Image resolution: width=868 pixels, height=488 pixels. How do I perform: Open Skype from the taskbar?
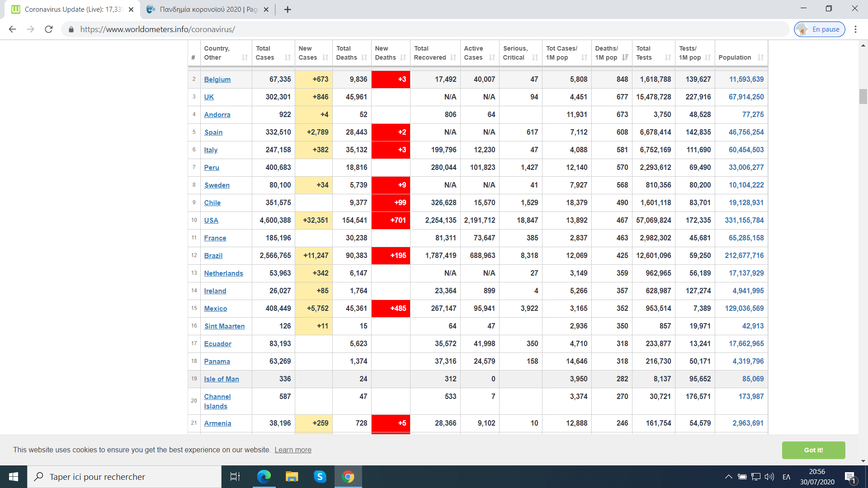[x=320, y=477]
